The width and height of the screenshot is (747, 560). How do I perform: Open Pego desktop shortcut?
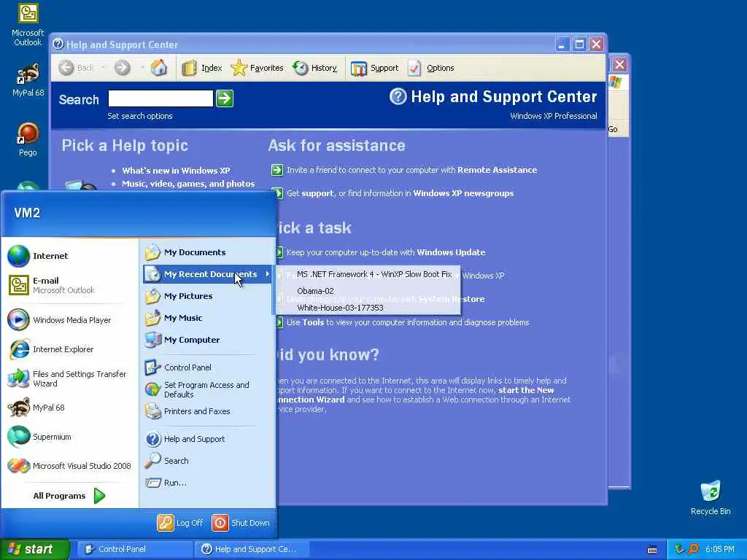click(x=28, y=139)
